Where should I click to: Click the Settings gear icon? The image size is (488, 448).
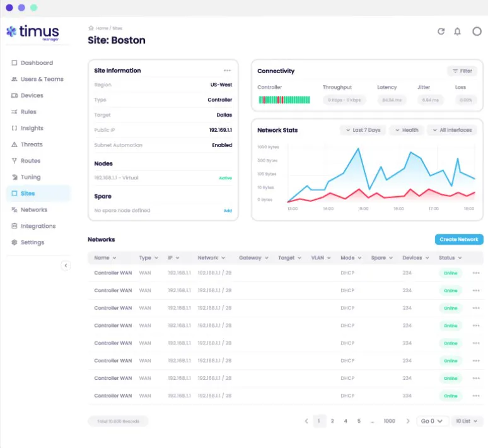click(15, 242)
